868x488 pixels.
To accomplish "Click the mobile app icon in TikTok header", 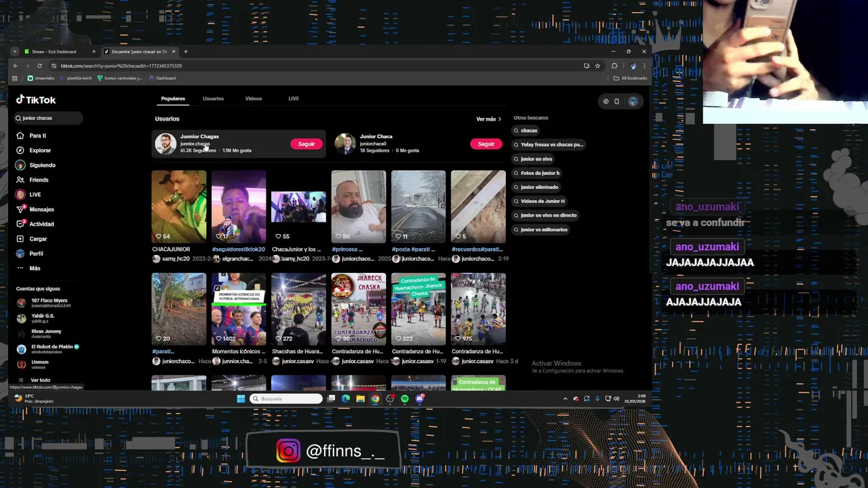I will point(616,101).
